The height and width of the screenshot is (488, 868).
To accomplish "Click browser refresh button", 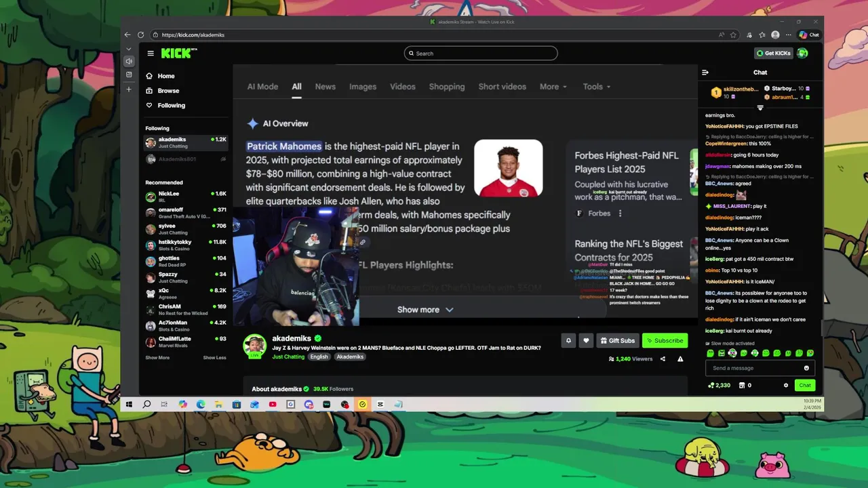I will (140, 35).
